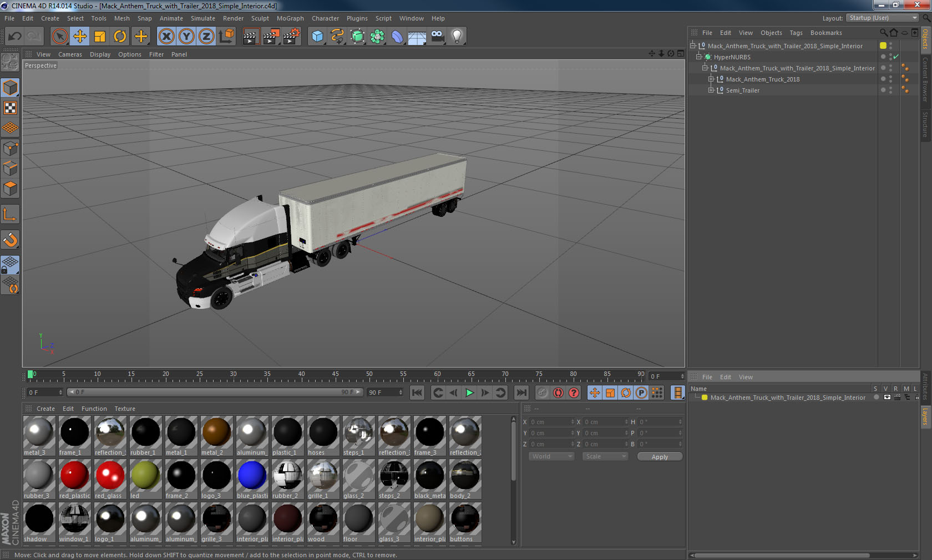This screenshot has width=932, height=560.
Task: Click the Axis mode L-shaped icon
Action: pyautogui.click(x=10, y=214)
